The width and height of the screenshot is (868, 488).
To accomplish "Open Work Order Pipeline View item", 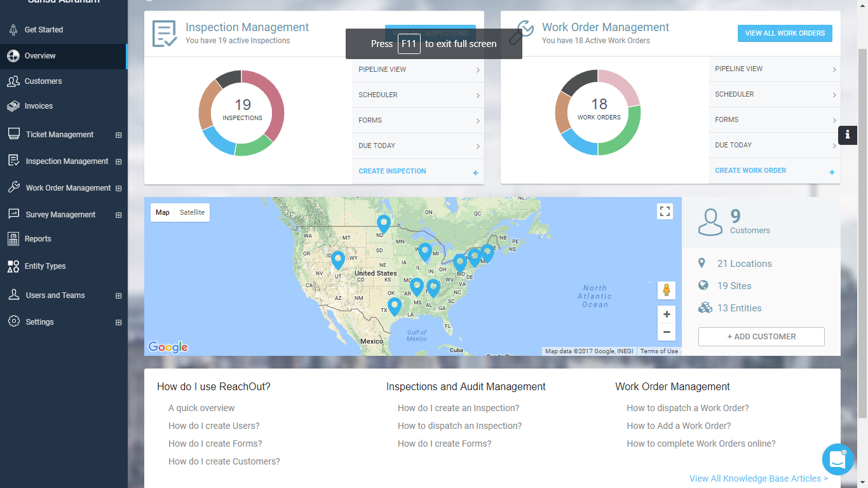I will [x=775, y=69].
